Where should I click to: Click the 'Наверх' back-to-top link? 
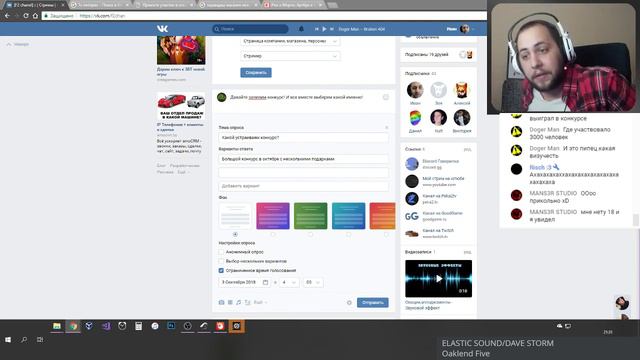pyautogui.click(x=18, y=44)
